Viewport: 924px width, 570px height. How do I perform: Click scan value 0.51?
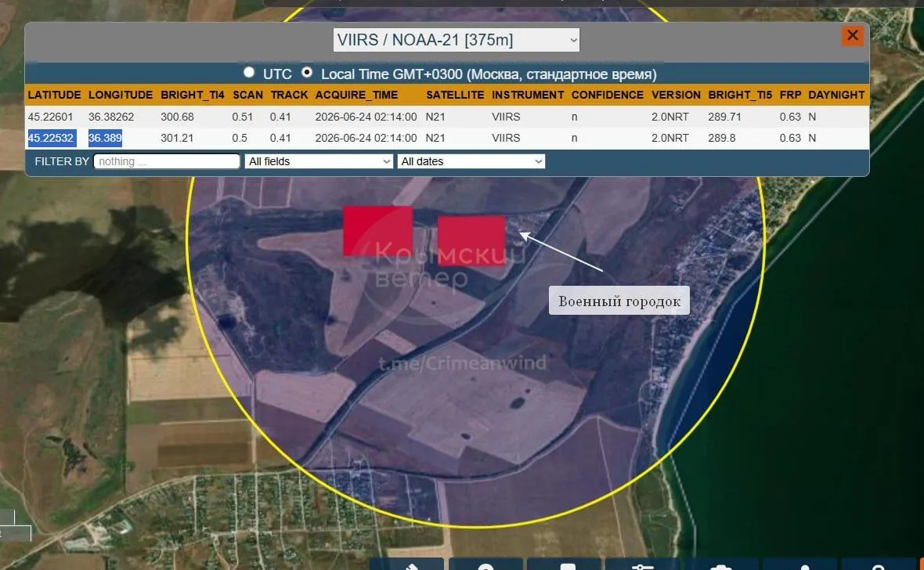pyautogui.click(x=242, y=117)
